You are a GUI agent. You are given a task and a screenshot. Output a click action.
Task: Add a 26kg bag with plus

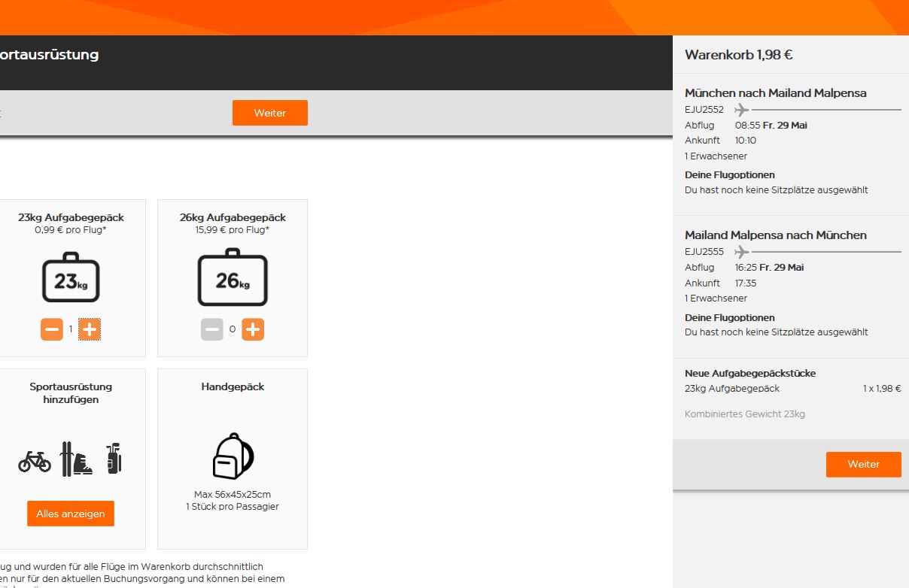pyautogui.click(x=253, y=329)
